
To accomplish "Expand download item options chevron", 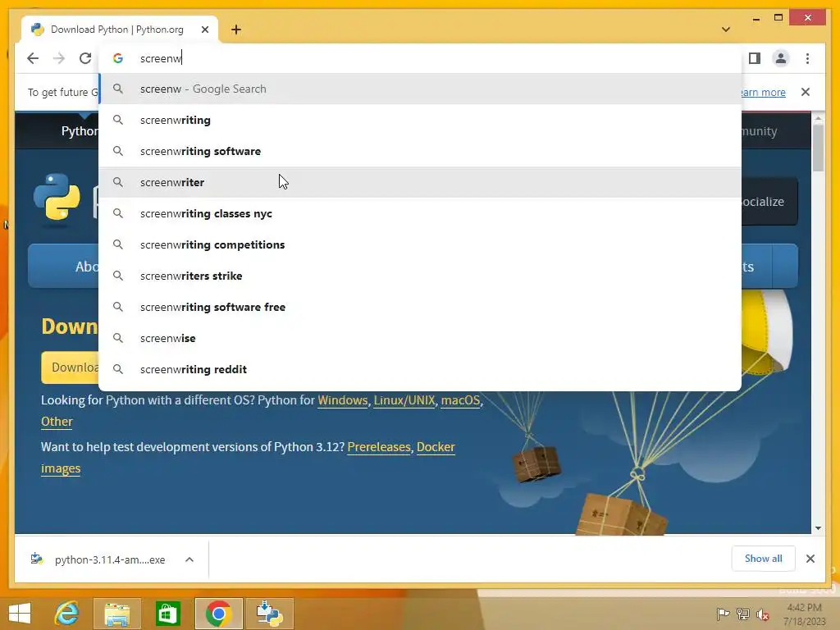I will [189, 559].
